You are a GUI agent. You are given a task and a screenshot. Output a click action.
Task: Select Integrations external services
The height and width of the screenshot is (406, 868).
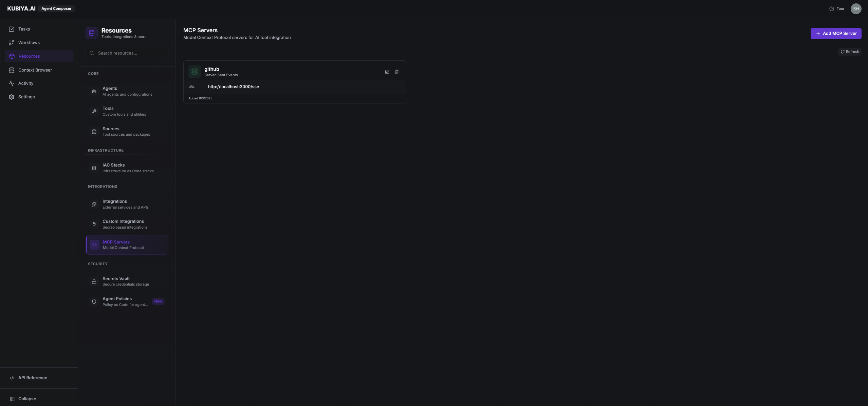click(x=127, y=204)
